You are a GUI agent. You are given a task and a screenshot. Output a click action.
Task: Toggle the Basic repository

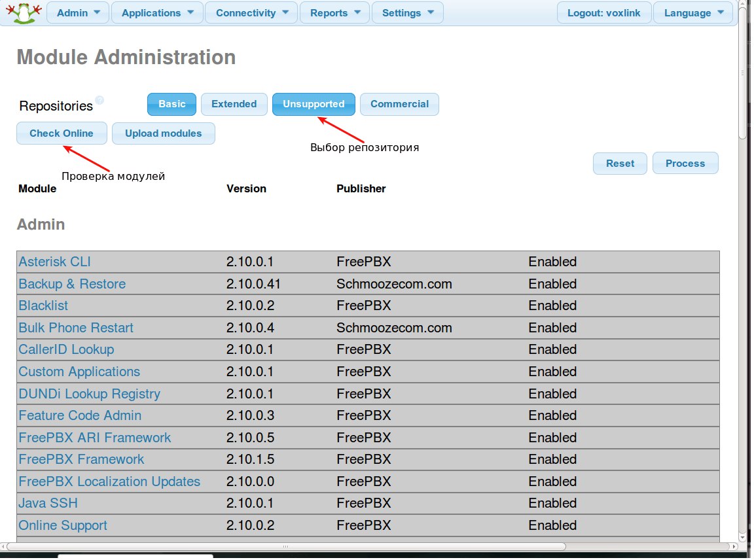pyautogui.click(x=171, y=104)
